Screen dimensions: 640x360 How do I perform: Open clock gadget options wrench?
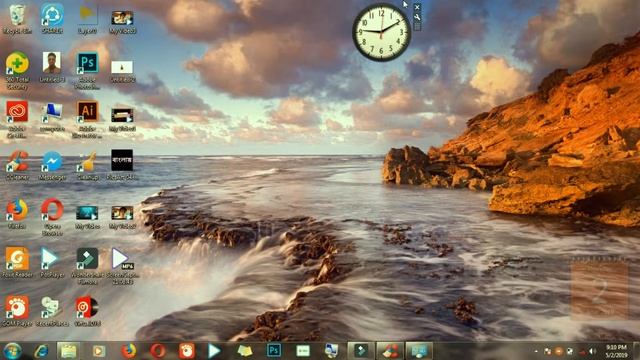pyautogui.click(x=417, y=17)
